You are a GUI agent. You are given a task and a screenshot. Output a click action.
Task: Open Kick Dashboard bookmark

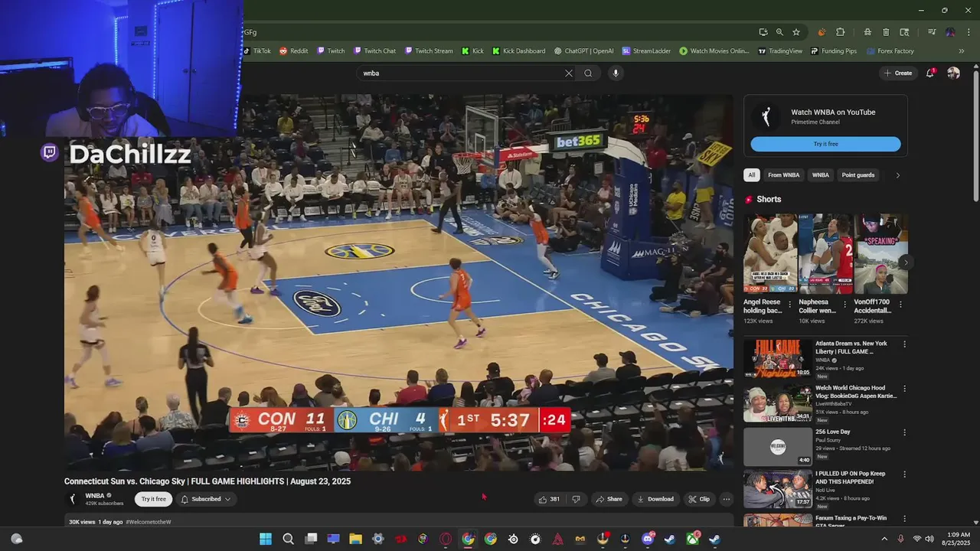point(519,51)
